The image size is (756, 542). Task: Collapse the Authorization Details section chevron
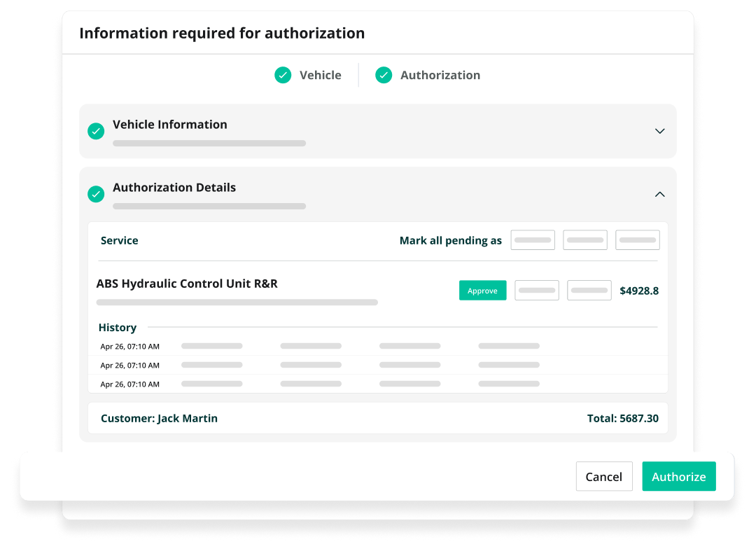coord(659,194)
